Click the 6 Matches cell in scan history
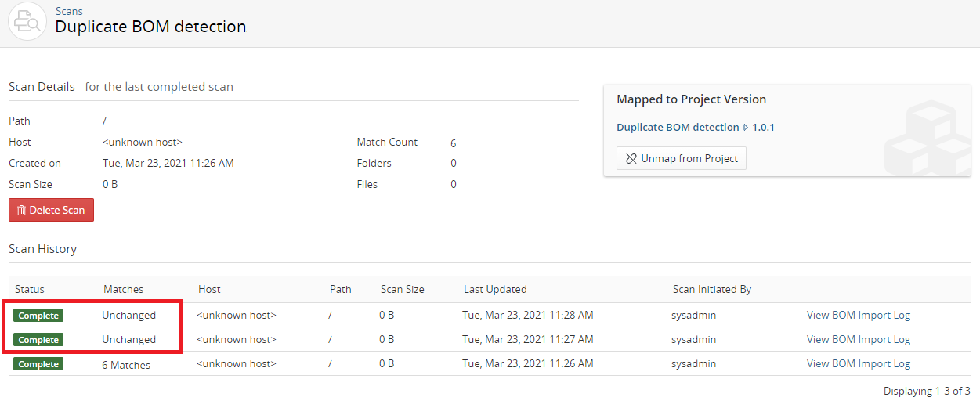 pyautogui.click(x=126, y=364)
